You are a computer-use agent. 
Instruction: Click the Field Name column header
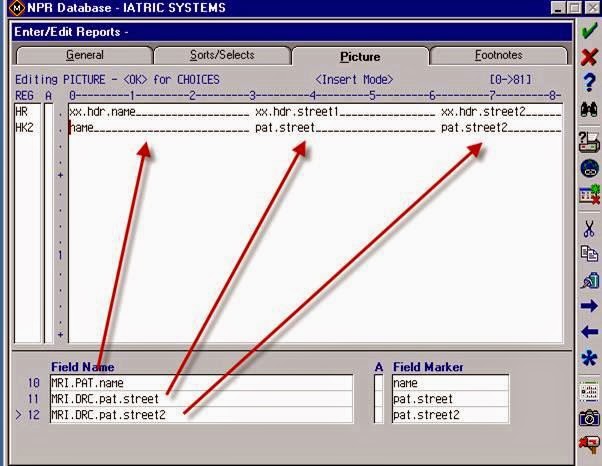[83, 367]
